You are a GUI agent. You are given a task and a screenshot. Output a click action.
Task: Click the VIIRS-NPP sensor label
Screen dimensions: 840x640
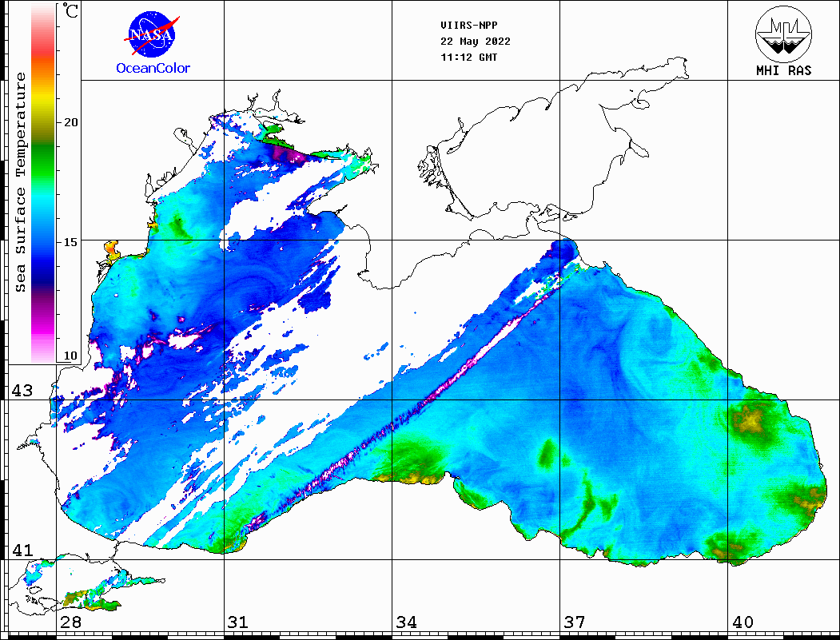pos(468,26)
